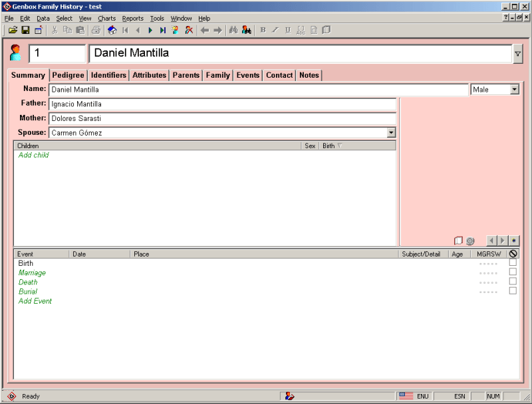Tick the checkbox beside the Death event

[513, 282]
